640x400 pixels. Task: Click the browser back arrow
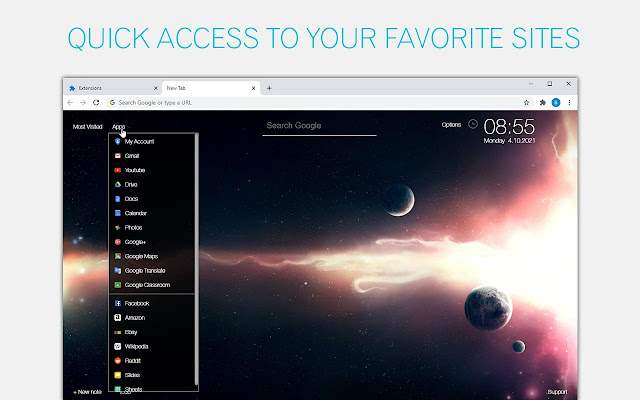(70, 102)
